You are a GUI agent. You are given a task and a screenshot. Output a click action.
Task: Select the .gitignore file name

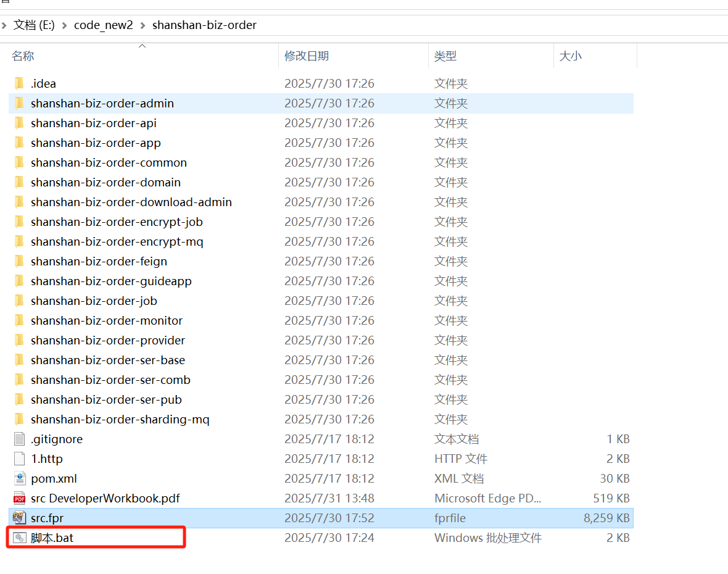click(57, 439)
